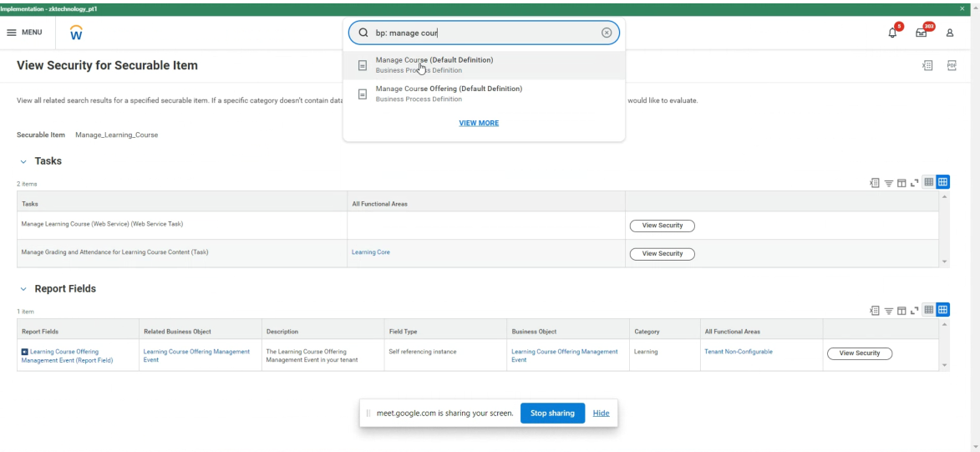Export page to Excel icon in header

[x=927, y=65]
